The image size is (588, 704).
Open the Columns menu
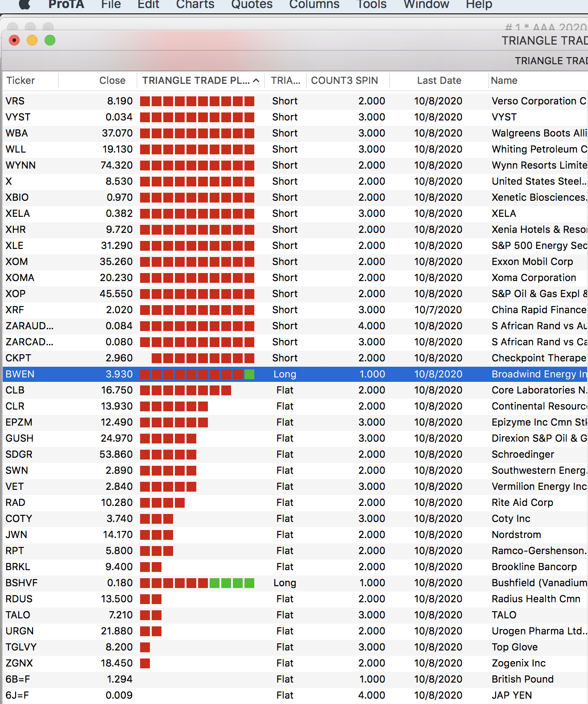[x=314, y=4]
